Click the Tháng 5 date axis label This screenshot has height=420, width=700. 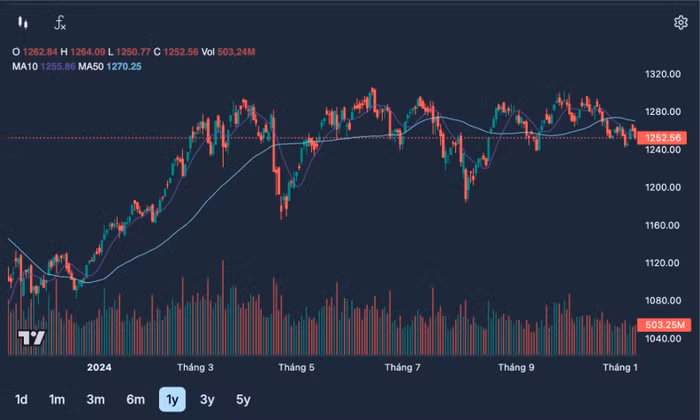[296, 367]
